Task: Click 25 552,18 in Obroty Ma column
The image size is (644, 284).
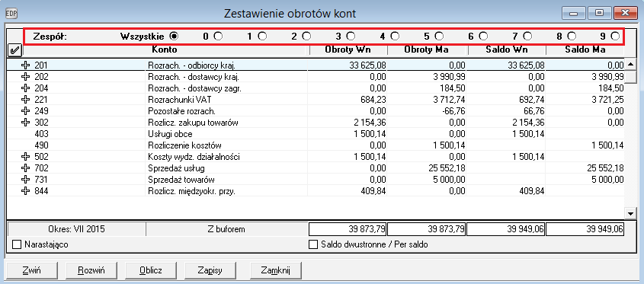Action: (446, 168)
